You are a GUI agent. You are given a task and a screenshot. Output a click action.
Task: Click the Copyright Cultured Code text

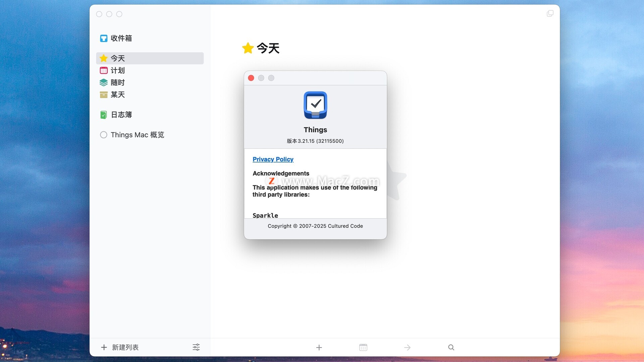[315, 226]
